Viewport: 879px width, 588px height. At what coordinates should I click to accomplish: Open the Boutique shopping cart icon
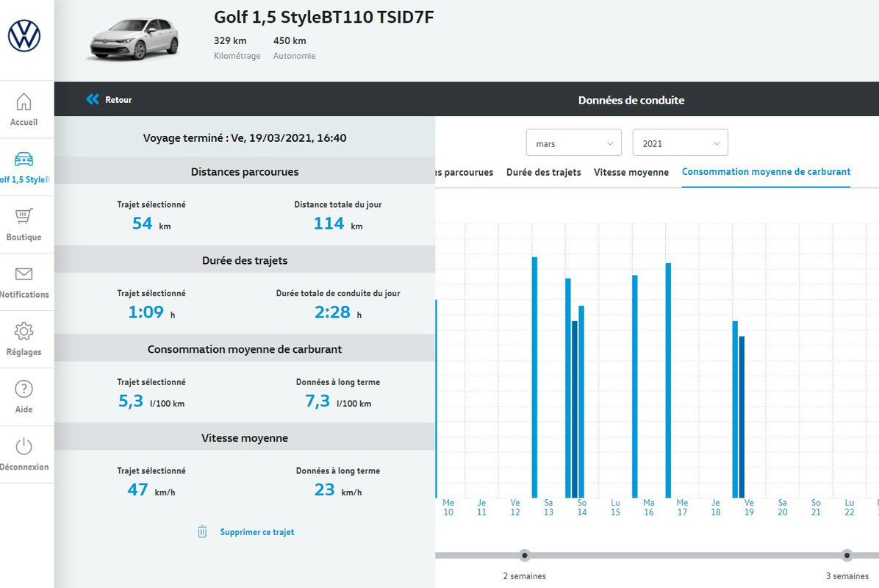24,216
